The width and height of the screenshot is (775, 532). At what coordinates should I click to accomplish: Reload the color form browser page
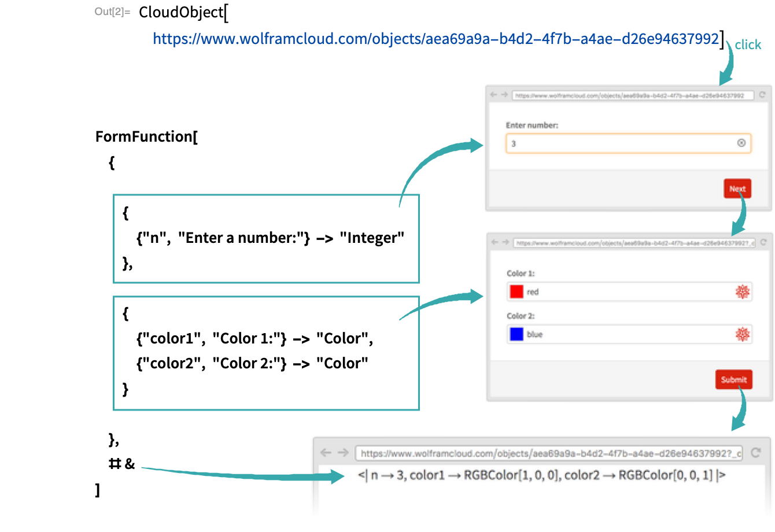click(763, 243)
